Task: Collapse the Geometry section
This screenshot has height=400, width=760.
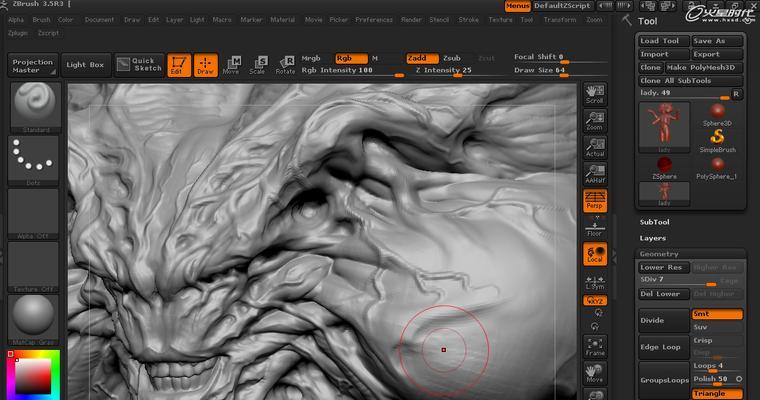Action: pyautogui.click(x=659, y=254)
